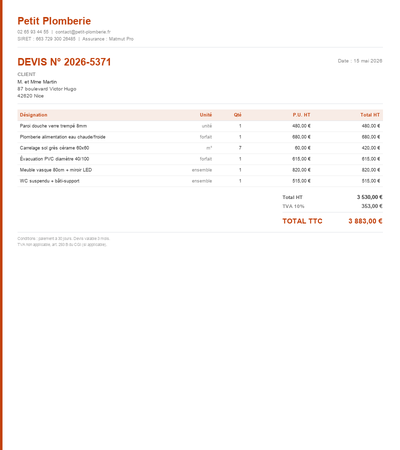The height and width of the screenshot is (450, 400).
Task: Click the 3 883,00 € grand total
Action: tap(365, 221)
